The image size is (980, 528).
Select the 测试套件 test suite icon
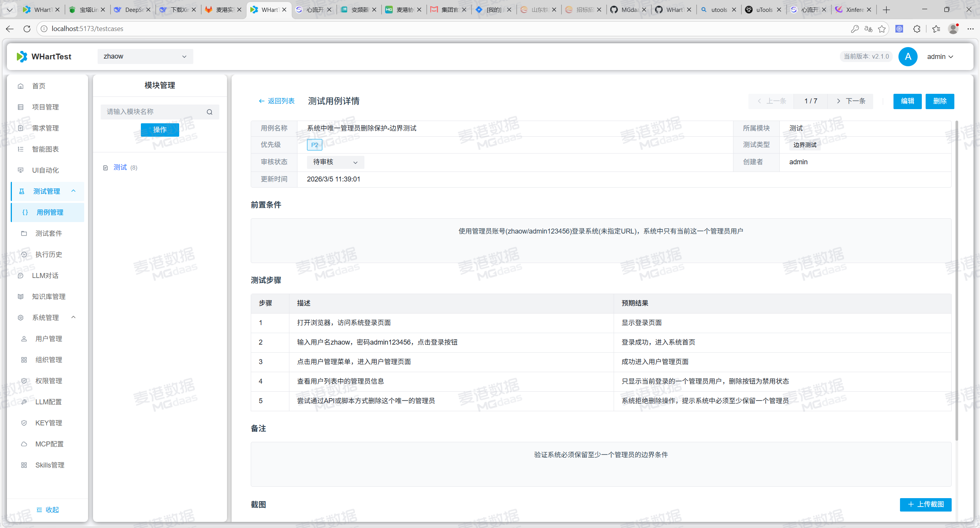coord(24,233)
